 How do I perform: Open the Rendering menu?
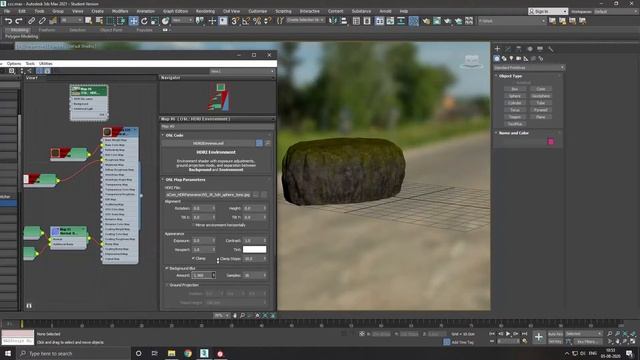pyautogui.click(x=205, y=11)
